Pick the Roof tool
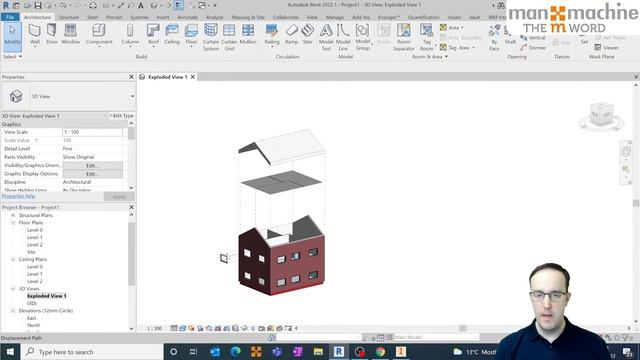Viewport: 640px width, 360px height. pyautogui.click(x=153, y=34)
